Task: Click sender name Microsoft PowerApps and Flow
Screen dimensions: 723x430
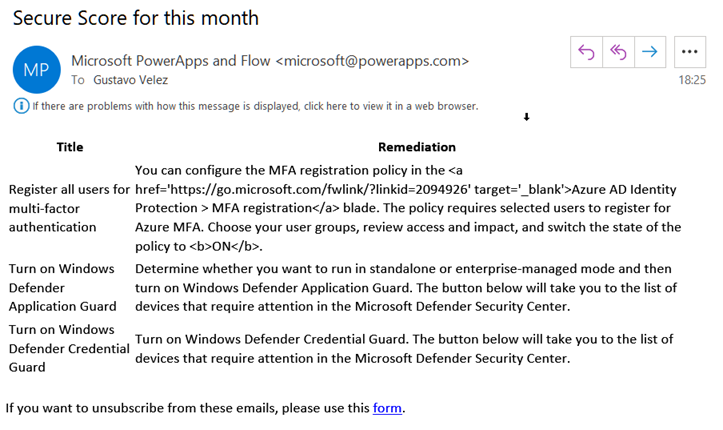Action: (x=171, y=61)
